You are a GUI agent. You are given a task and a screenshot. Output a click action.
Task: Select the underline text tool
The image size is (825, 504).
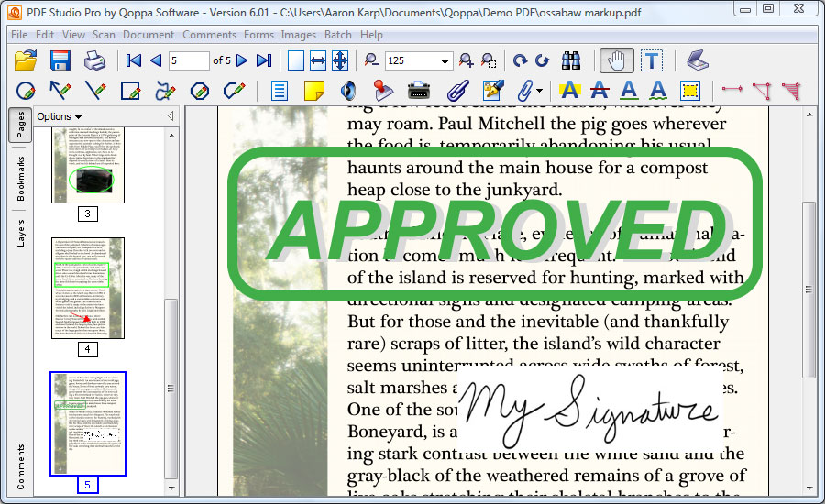(629, 91)
